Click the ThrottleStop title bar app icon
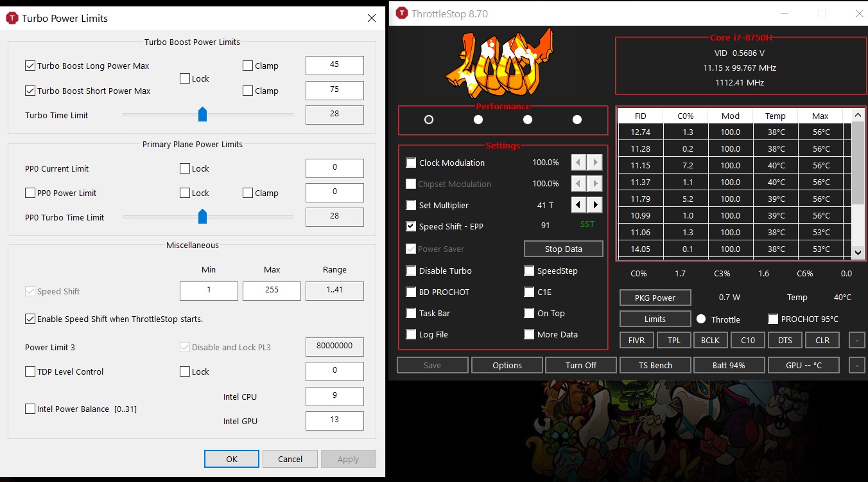The height and width of the screenshot is (482, 868). [402, 13]
